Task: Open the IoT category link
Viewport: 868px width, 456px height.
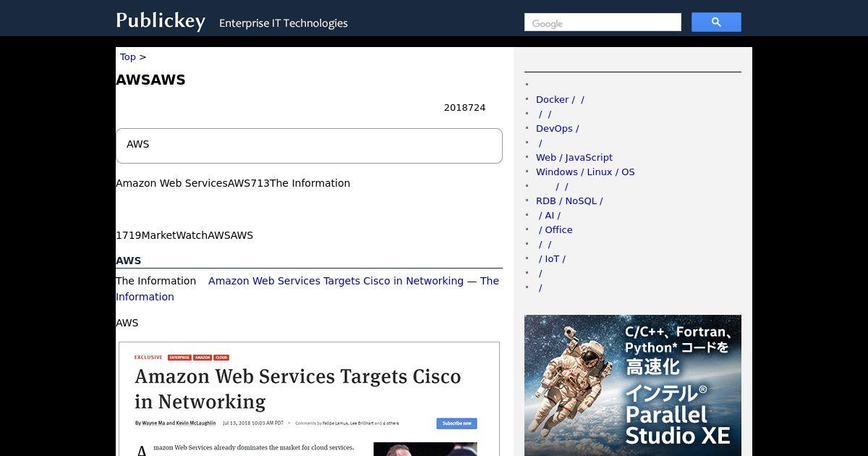Action: tap(552, 258)
